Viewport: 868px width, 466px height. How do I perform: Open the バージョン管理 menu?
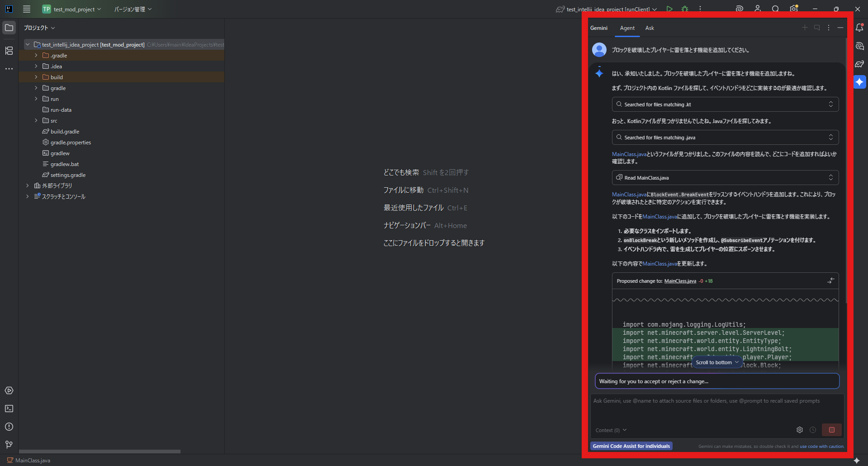[133, 9]
